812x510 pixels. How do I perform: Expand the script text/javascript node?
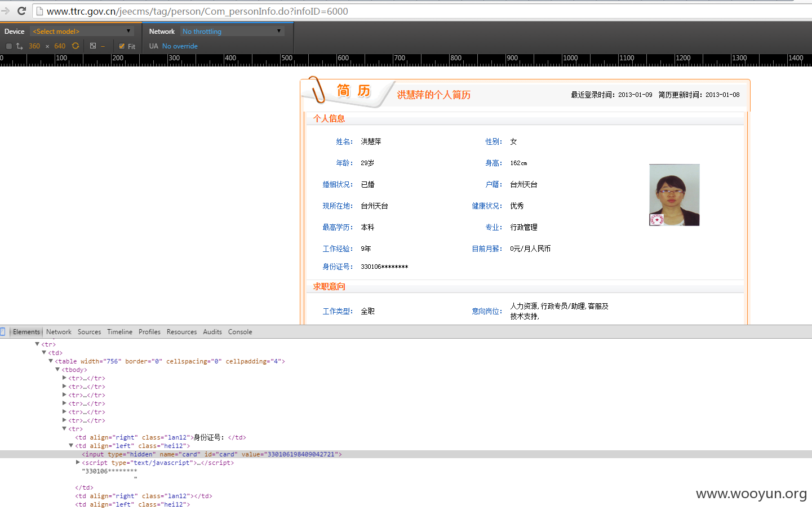[78, 462]
